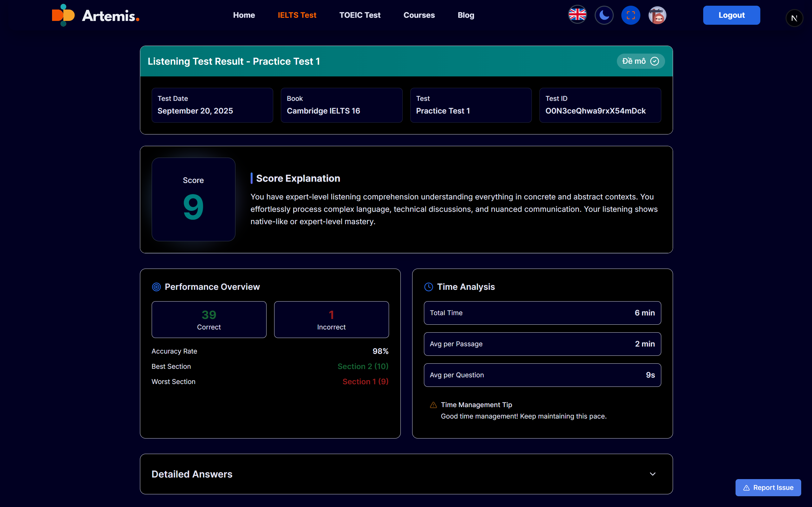Expand the Detailed Answers chevron
The width and height of the screenshot is (812, 507).
click(652, 474)
